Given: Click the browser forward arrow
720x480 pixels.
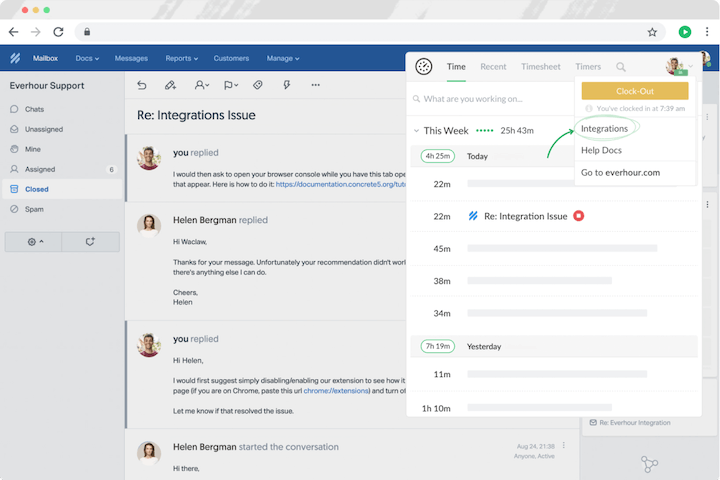Looking at the screenshot, I should coord(35,32).
